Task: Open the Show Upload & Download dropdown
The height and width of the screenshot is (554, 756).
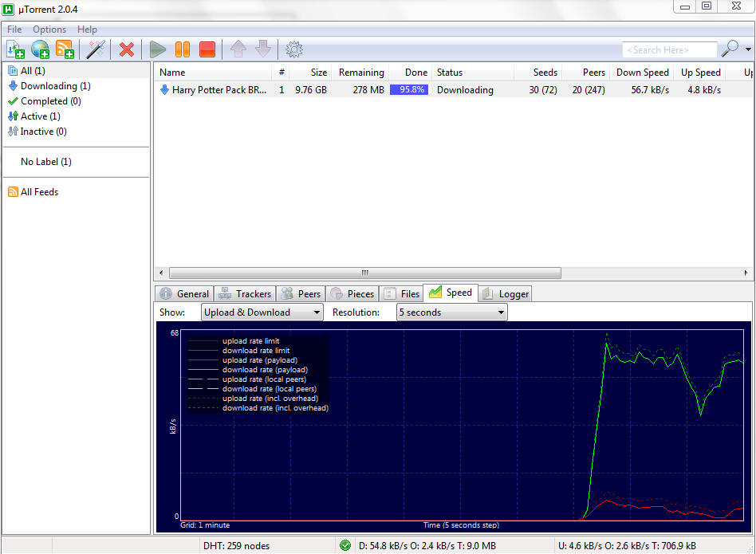Action: point(262,312)
